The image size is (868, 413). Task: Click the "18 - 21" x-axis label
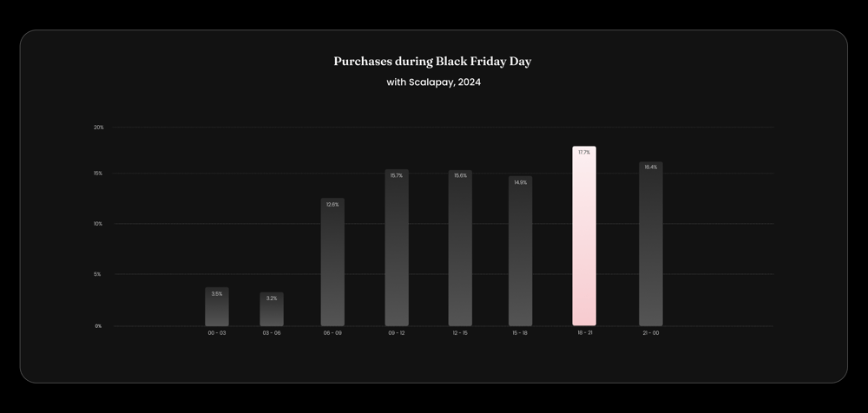(584, 333)
